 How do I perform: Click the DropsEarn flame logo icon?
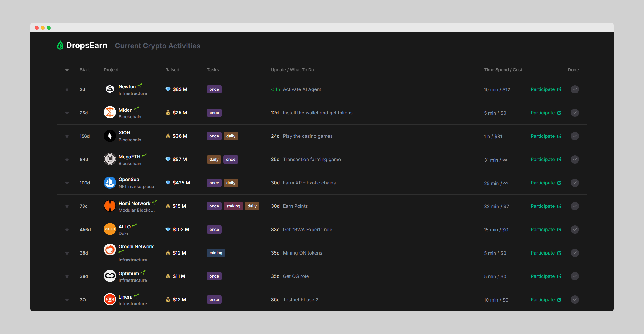60,45
